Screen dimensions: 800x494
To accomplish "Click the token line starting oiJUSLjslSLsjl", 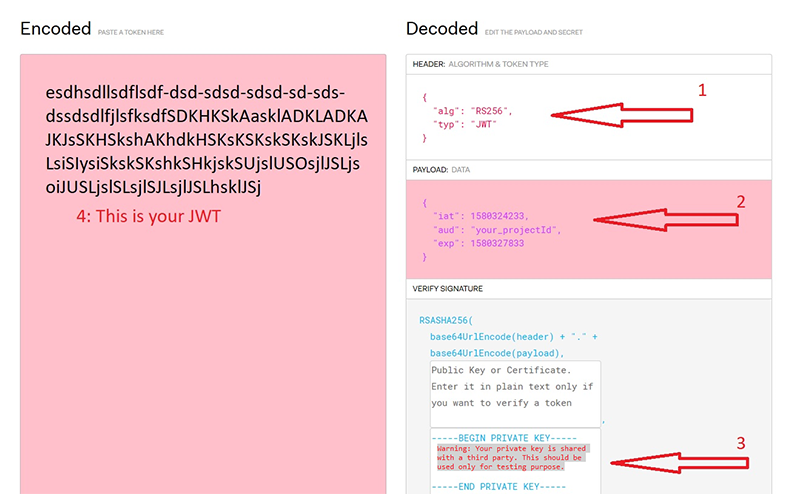I will coord(153,187).
